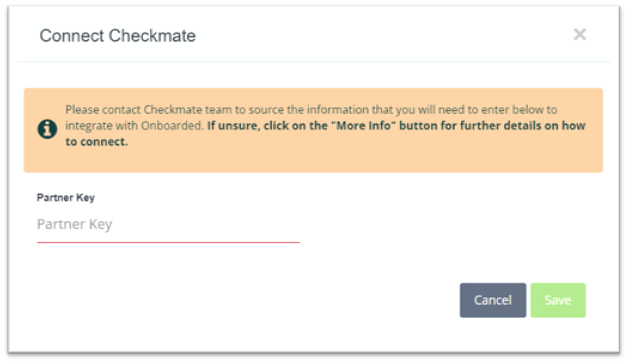Click the red underline beneath Partner Key field
This screenshot has width=628, height=363.
(x=168, y=242)
